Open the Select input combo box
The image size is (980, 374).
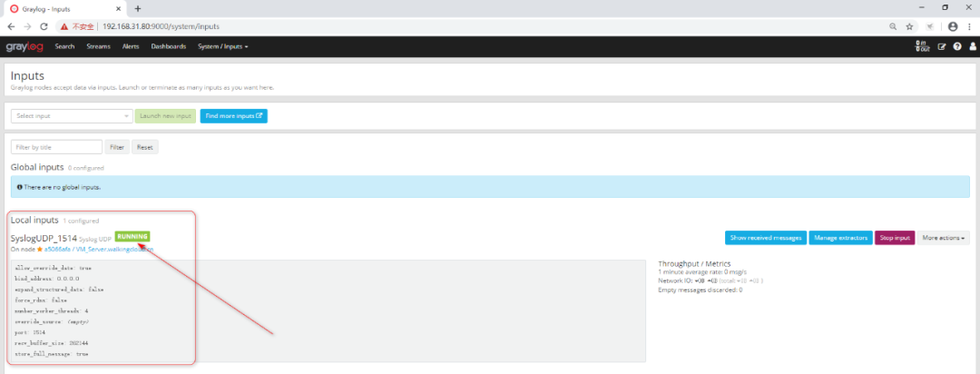(72, 115)
